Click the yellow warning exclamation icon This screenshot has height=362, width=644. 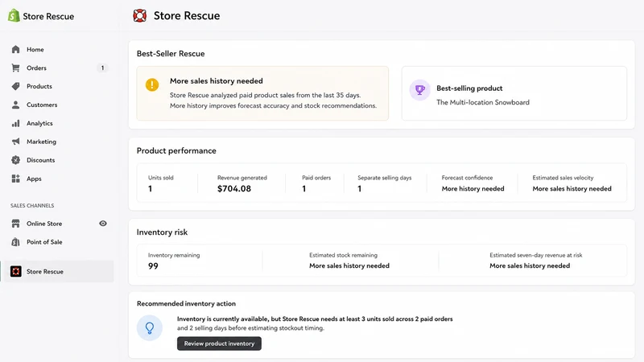(152, 84)
